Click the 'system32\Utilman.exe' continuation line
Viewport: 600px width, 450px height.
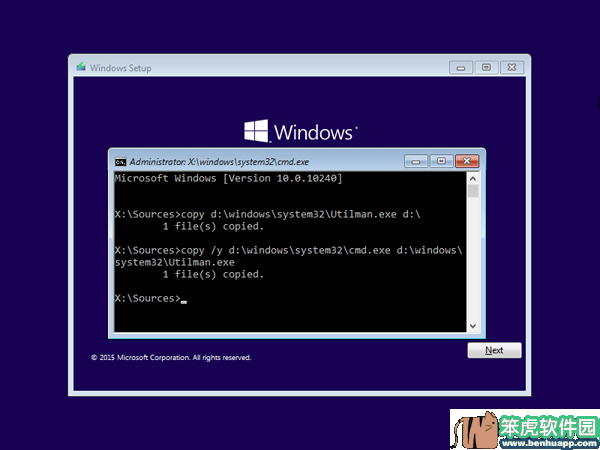pos(174,262)
